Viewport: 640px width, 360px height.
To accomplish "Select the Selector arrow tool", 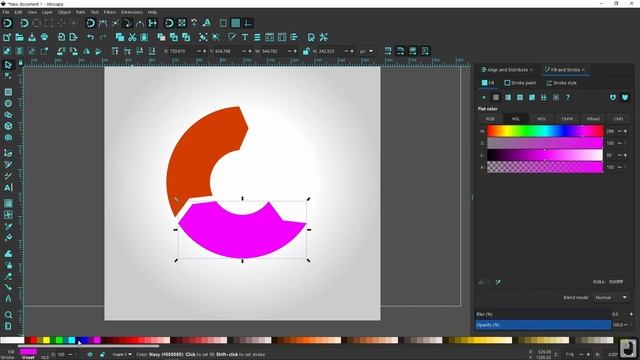I will click(8, 65).
